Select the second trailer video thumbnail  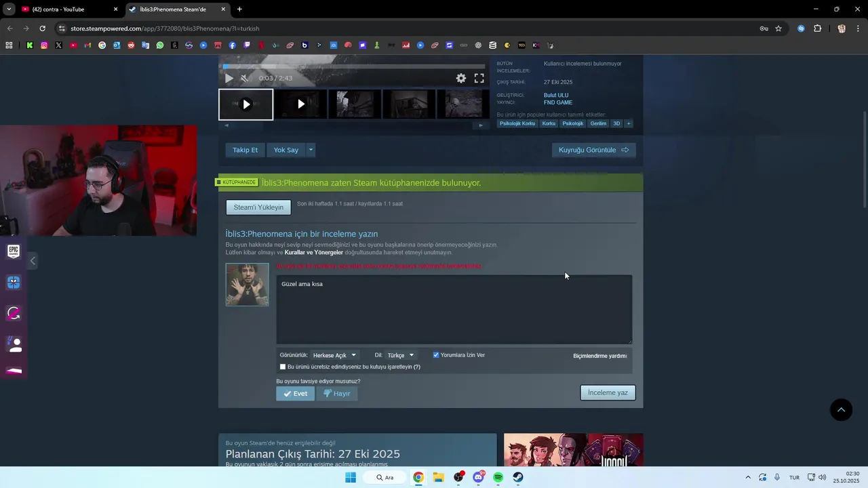[300, 104]
